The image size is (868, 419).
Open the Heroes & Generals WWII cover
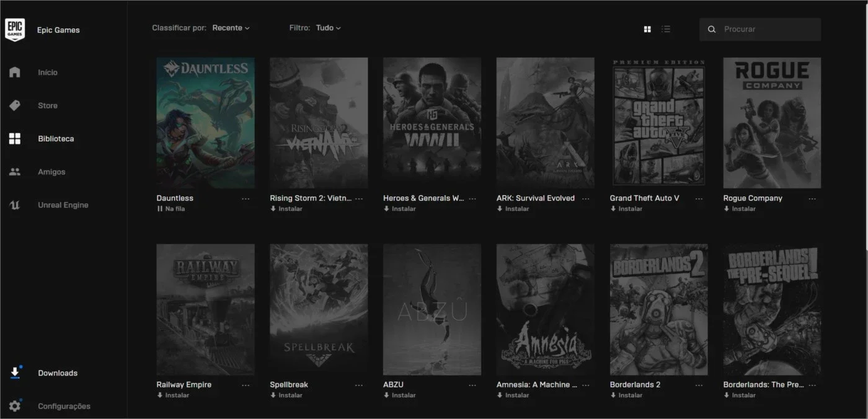pyautogui.click(x=432, y=123)
